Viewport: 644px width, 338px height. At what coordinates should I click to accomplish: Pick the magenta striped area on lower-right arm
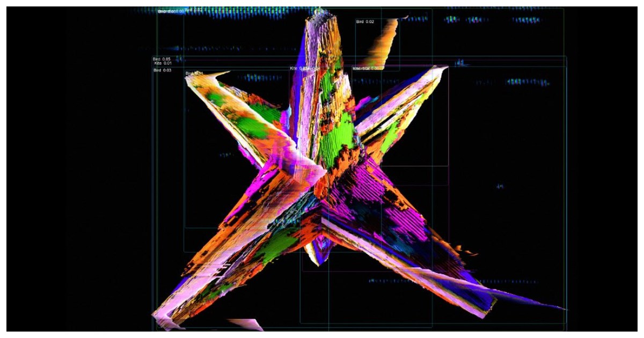point(376,204)
